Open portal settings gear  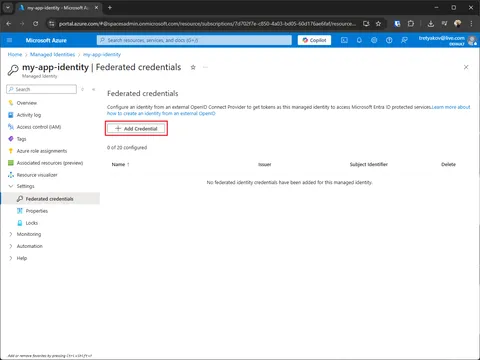pyautogui.click(x=374, y=40)
